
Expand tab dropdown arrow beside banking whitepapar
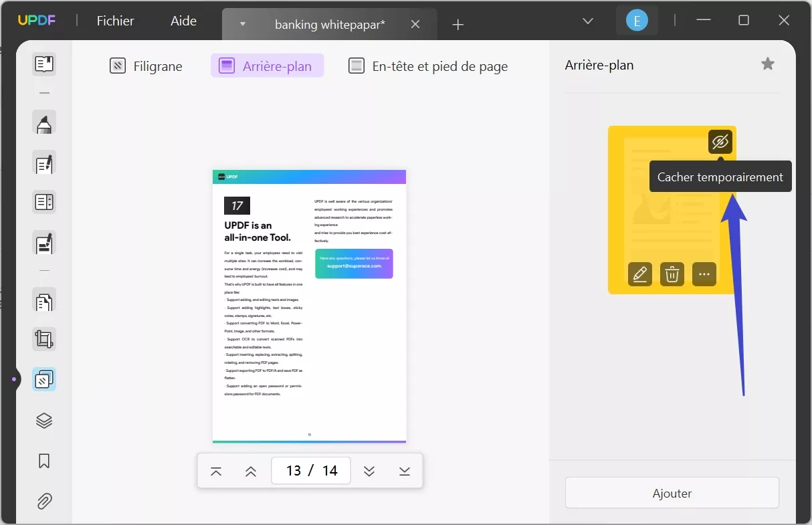pyautogui.click(x=243, y=24)
